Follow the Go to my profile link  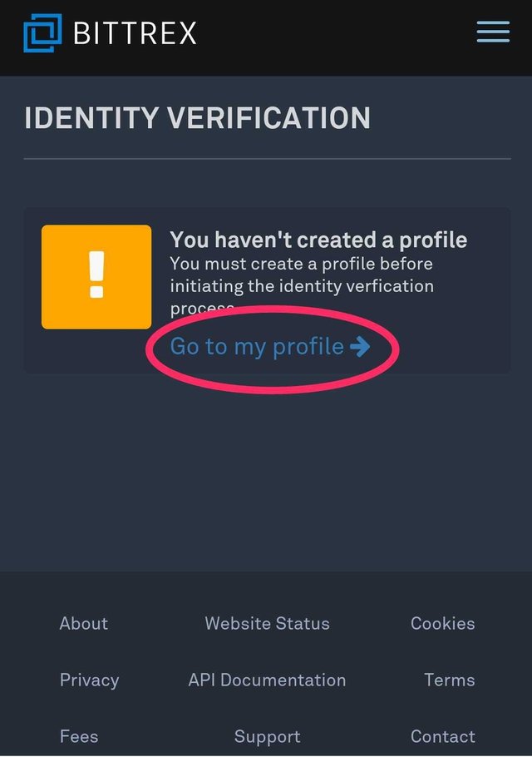click(257, 346)
